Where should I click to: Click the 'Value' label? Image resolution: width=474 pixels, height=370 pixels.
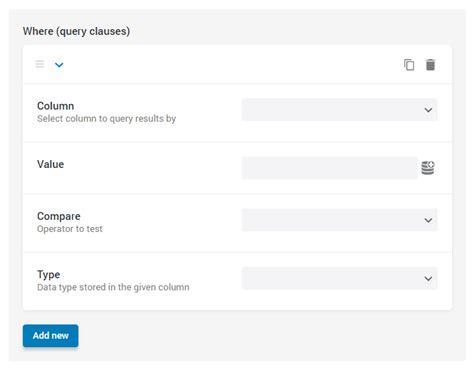point(50,164)
